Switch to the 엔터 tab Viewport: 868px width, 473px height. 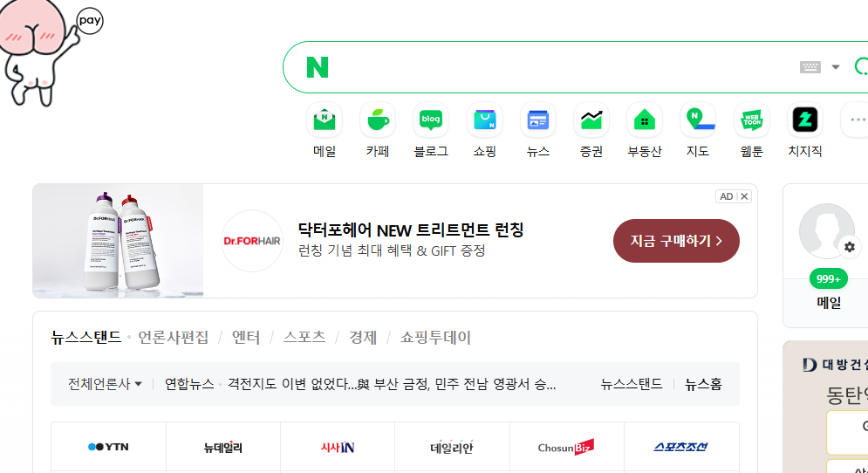pyautogui.click(x=246, y=338)
